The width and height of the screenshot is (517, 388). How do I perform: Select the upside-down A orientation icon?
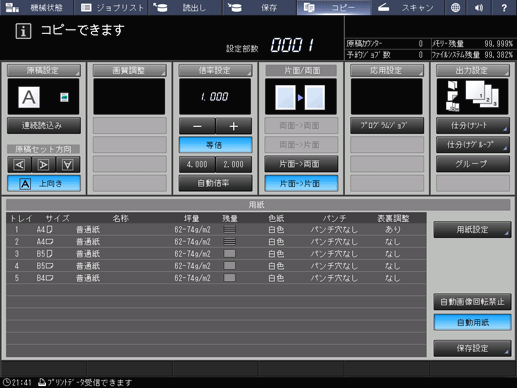[68, 165]
